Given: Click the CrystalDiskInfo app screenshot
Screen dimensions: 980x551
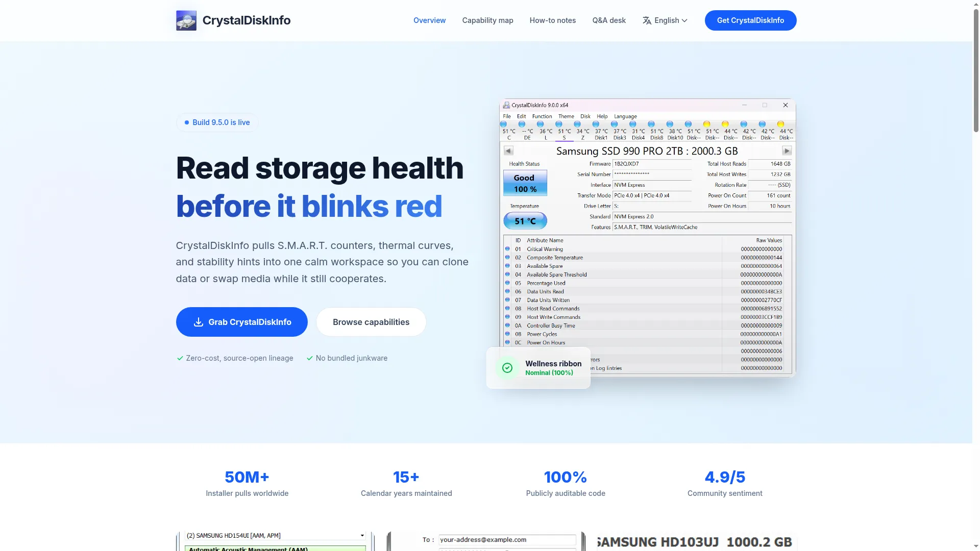Looking at the screenshot, I should (647, 238).
